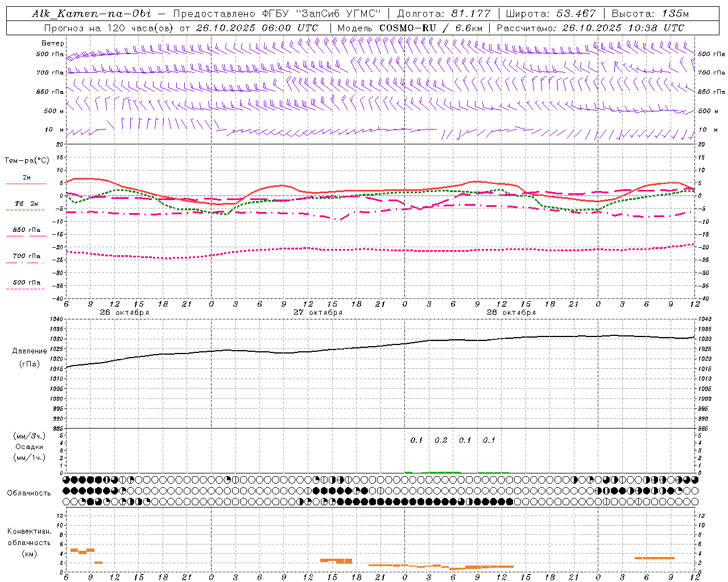The image size is (728, 582).
Task: Click the red 2м legend line sample
Action: click(26, 184)
